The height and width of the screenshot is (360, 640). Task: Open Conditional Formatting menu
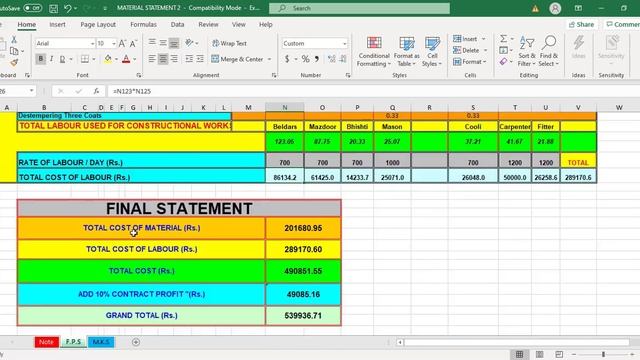point(373,51)
